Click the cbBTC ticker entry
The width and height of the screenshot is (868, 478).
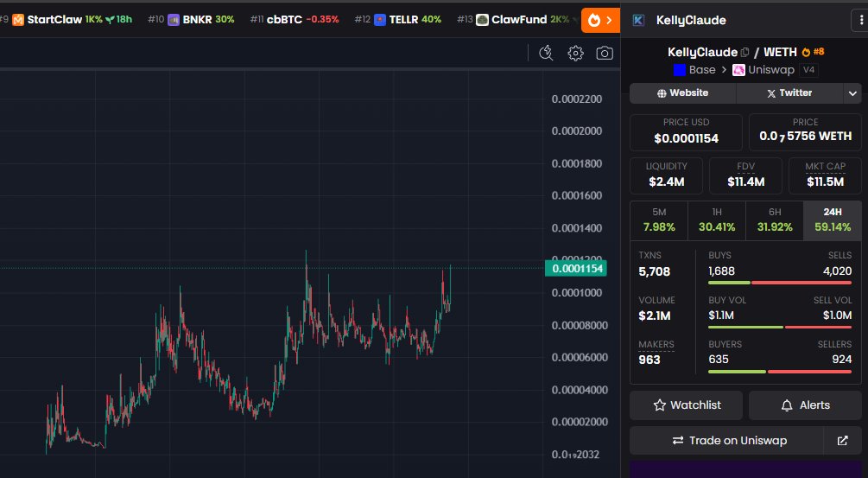click(294, 20)
